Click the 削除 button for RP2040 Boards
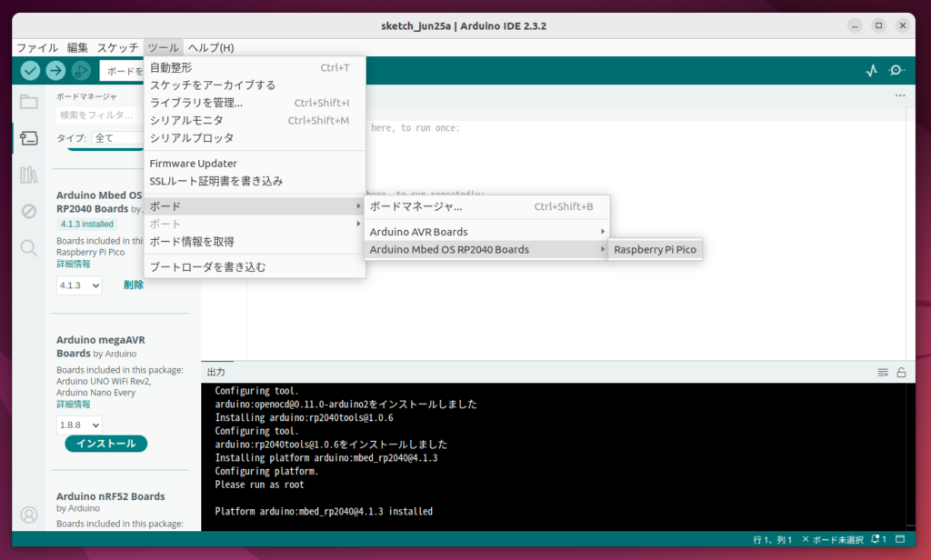 coord(134,285)
